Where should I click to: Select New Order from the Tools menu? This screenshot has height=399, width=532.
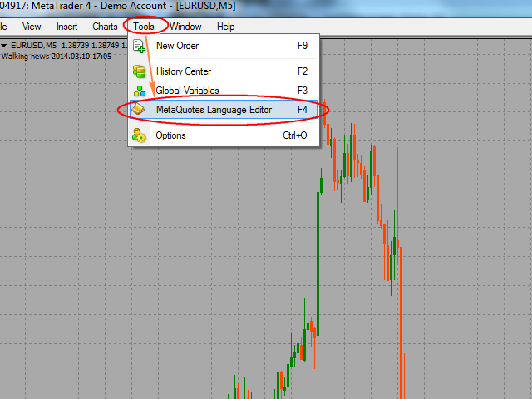(x=224, y=46)
